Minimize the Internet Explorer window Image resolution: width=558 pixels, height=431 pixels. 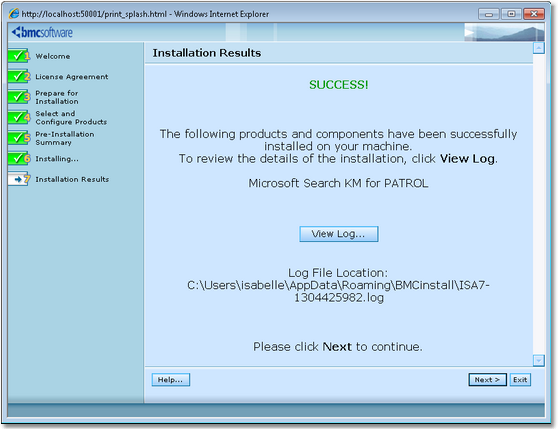point(489,14)
